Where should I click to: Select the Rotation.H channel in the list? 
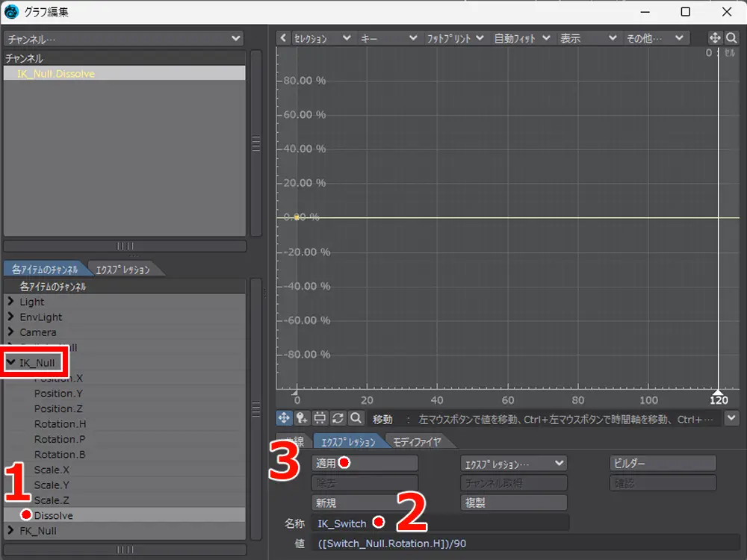coord(60,424)
